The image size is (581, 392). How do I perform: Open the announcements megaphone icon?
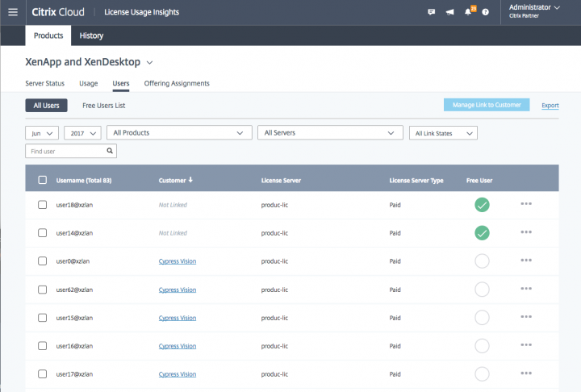click(449, 12)
